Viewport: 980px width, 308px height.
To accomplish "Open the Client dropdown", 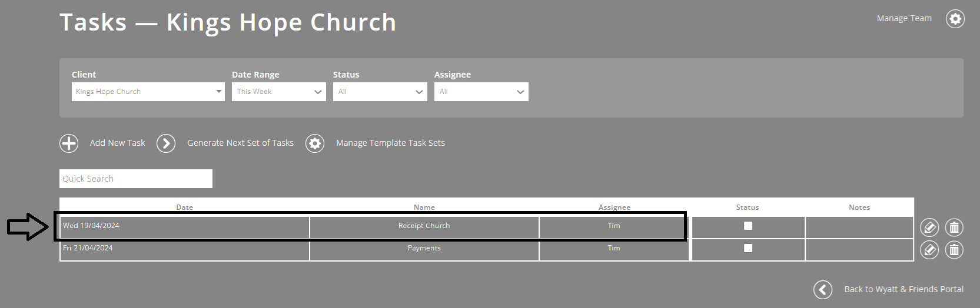I will click(x=148, y=92).
